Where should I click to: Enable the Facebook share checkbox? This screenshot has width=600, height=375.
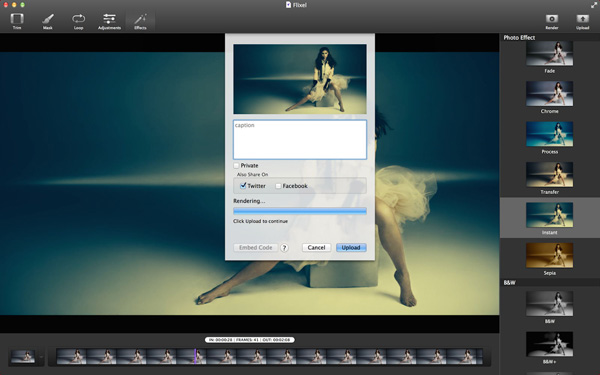278,186
